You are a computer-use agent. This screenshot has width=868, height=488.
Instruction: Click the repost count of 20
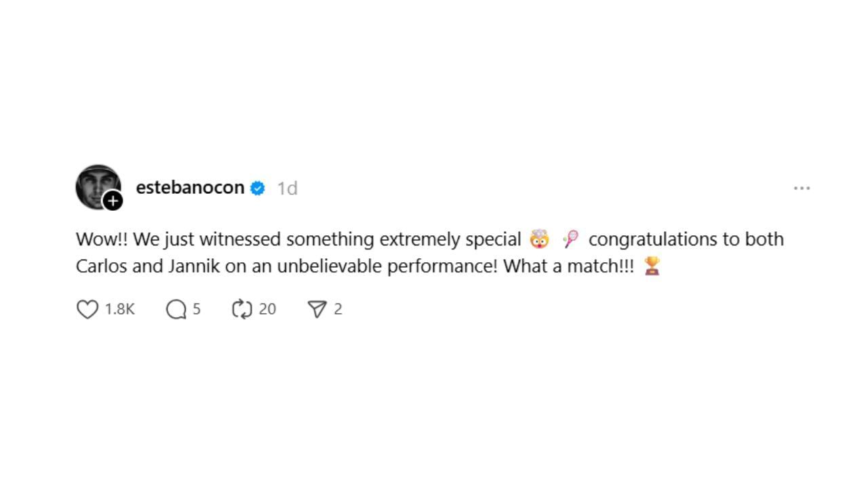[x=267, y=310]
